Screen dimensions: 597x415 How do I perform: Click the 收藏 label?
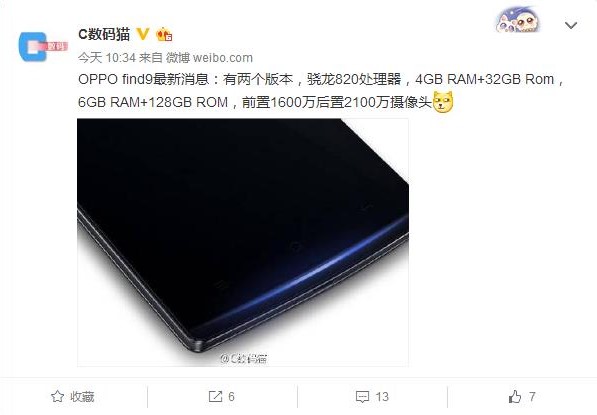tap(82, 397)
